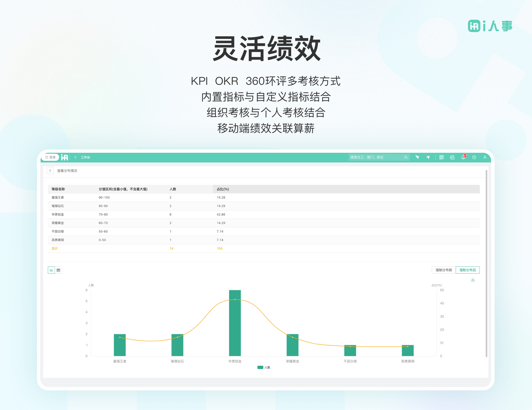The image size is (532, 410).
Task: Download the chart via download icon
Action: (x=473, y=280)
